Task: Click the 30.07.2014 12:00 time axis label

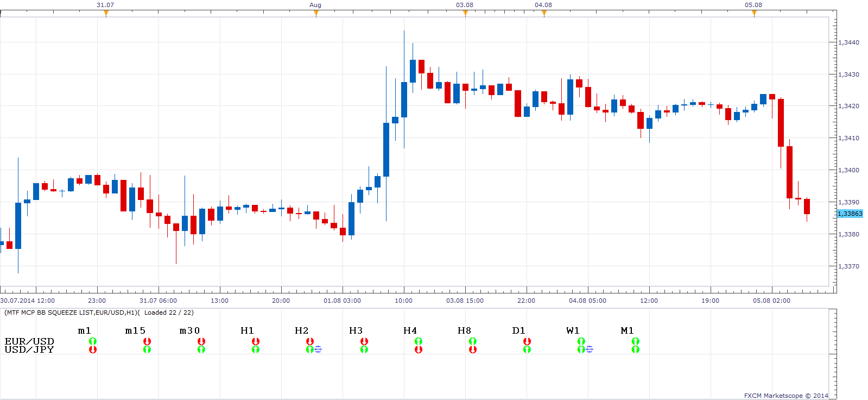Action: point(28,301)
